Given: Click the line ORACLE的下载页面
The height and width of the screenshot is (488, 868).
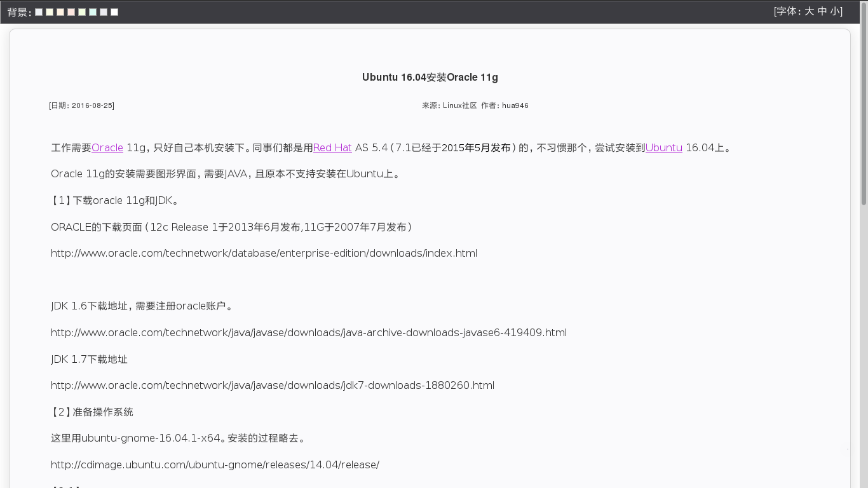Looking at the screenshot, I should point(232,227).
